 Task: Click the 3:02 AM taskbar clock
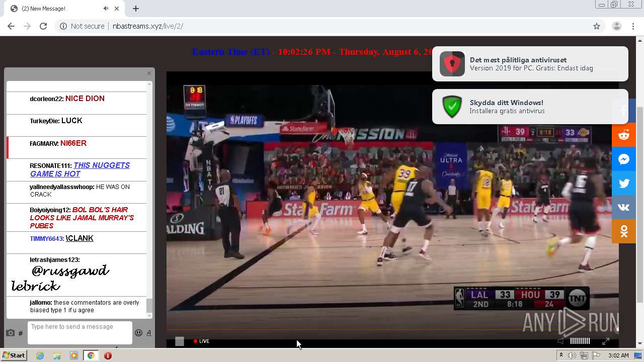tap(618, 355)
